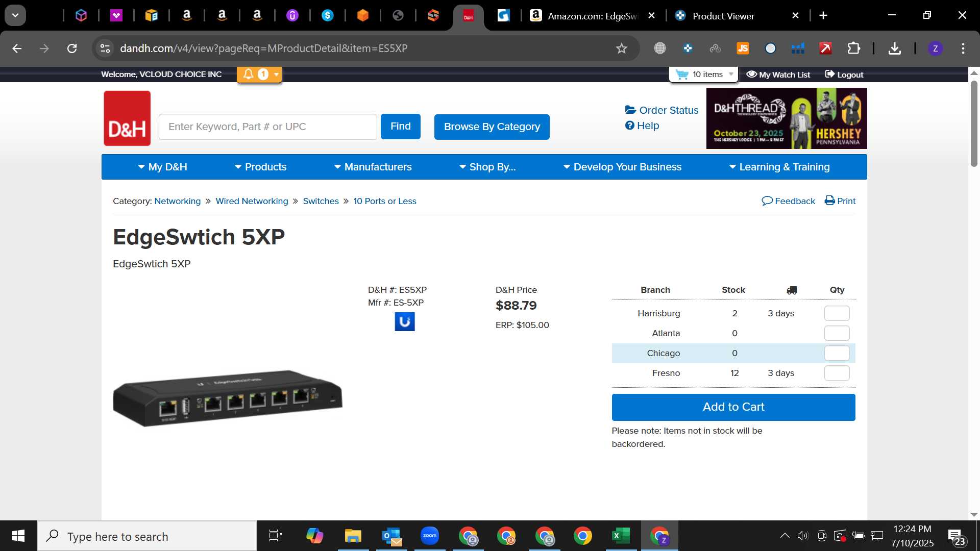Viewport: 980px width, 551px height.
Task: Open Zoom from the taskbar
Action: 430,536
